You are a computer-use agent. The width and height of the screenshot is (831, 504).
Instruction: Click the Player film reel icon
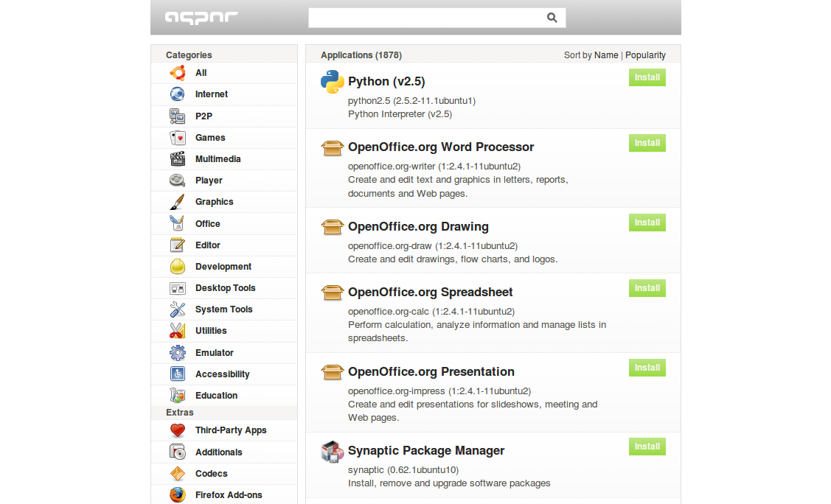(x=178, y=181)
